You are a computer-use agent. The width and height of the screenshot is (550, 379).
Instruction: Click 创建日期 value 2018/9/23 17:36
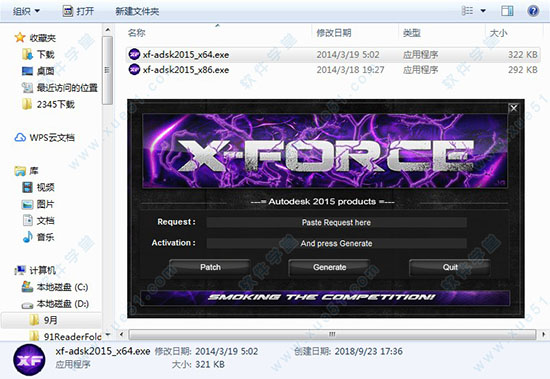(368, 351)
